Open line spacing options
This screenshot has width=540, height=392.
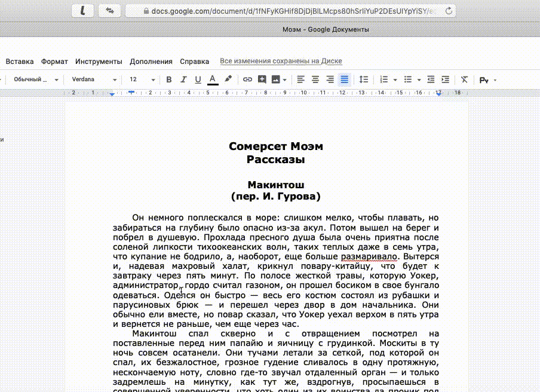[364, 79]
